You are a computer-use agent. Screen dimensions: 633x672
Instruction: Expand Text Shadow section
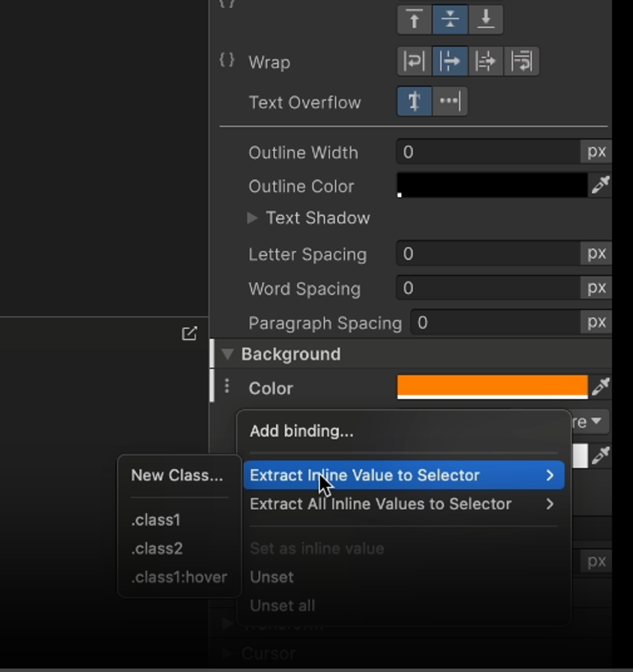point(253,218)
